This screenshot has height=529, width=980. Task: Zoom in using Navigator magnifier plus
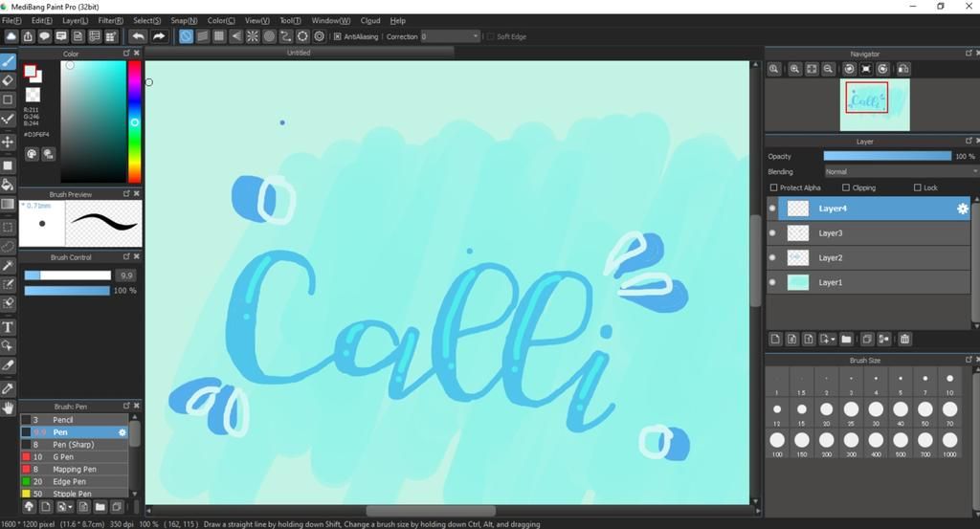pyautogui.click(x=794, y=69)
